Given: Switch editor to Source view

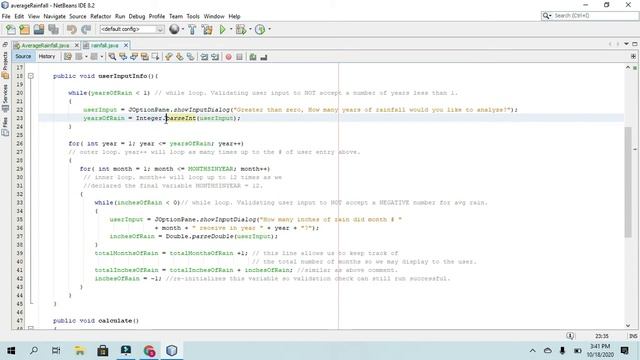Looking at the screenshot, I should coord(23,56).
